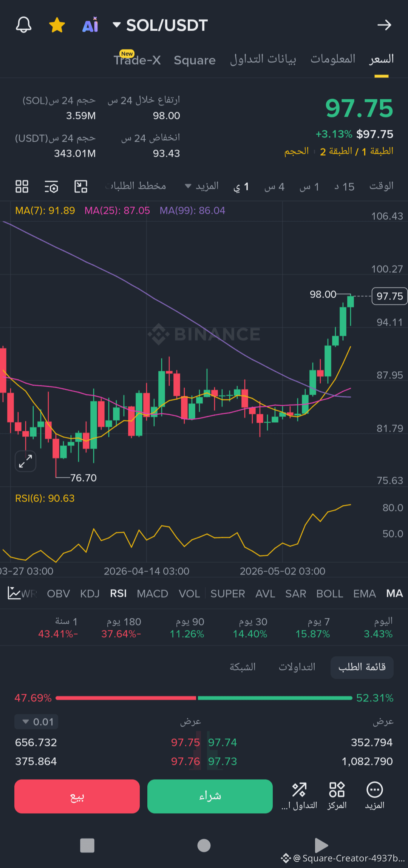This screenshot has width=408, height=868.
Task: Tap the 1 سنة -43.41% performance
Action: pyautogui.click(x=58, y=628)
